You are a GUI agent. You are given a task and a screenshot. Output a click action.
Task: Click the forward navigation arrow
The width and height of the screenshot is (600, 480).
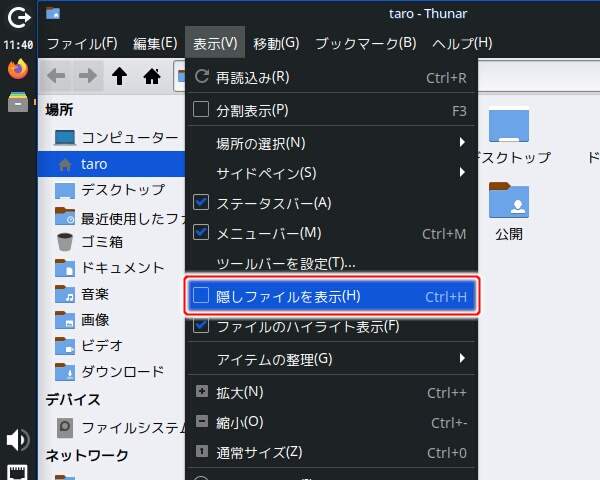(88, 76)
